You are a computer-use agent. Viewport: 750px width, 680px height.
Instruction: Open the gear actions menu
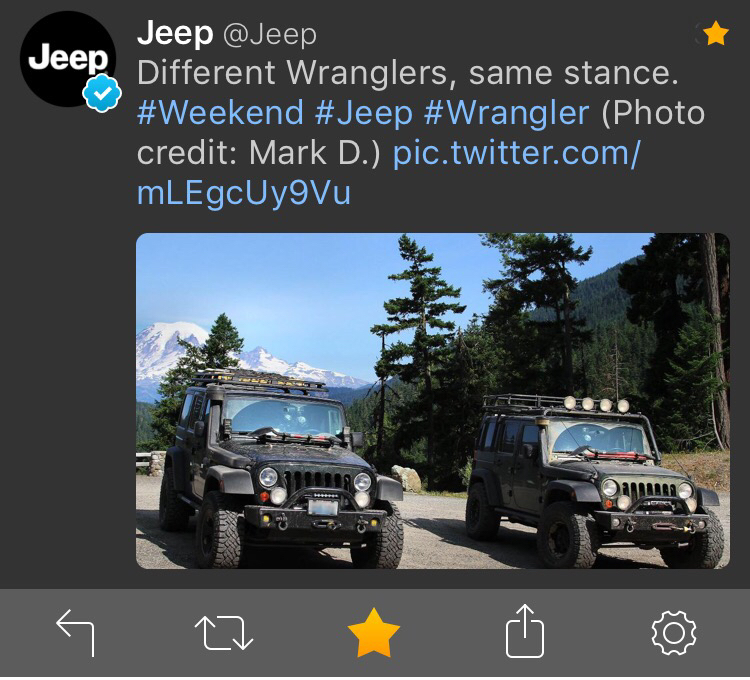point(674,633)
